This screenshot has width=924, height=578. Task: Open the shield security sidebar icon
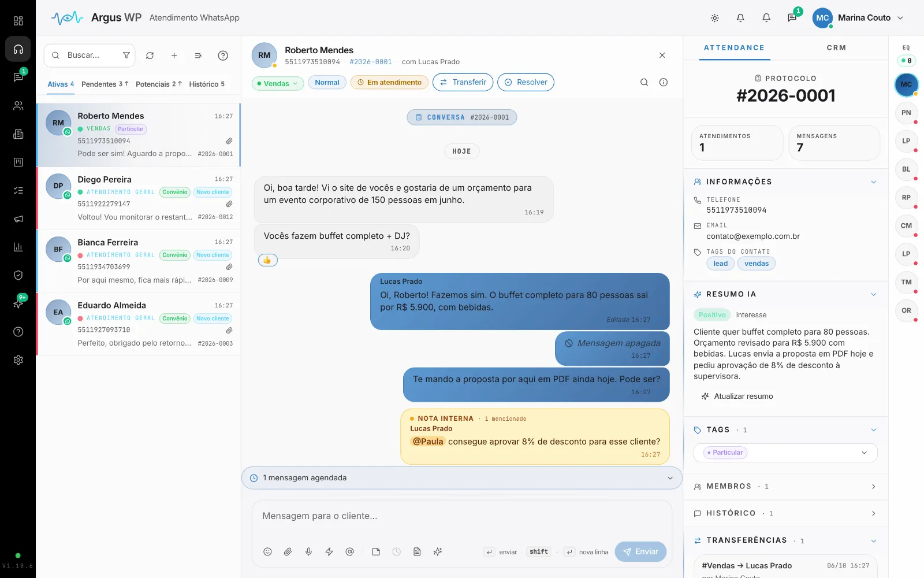coord(18,275)
